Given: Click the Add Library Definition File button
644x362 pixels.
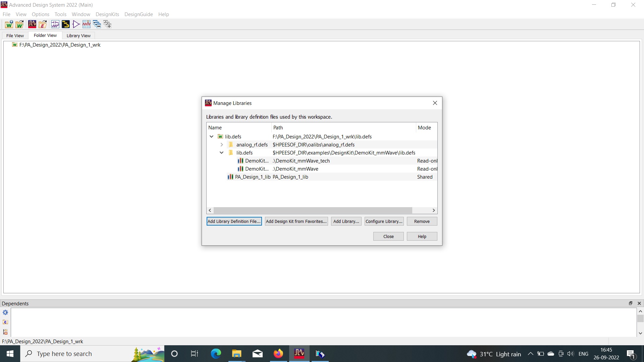Looking at the screenshot, I should pyautogui.click(x=234, y=221).
